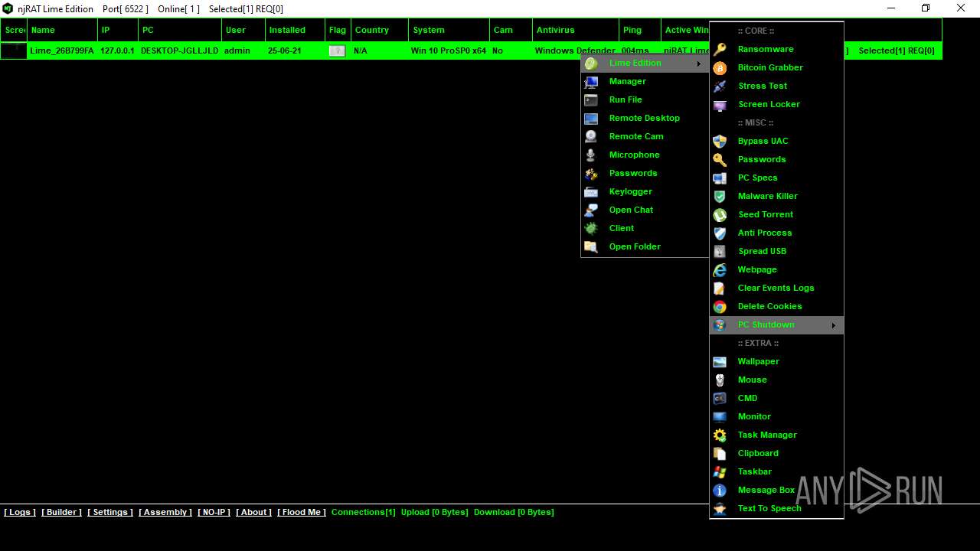Click the Clipboard icon

(x=720, y=453)
